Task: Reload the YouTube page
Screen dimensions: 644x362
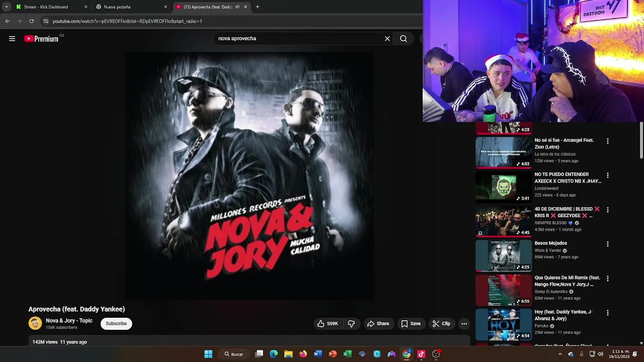Action: coord(31,21)
